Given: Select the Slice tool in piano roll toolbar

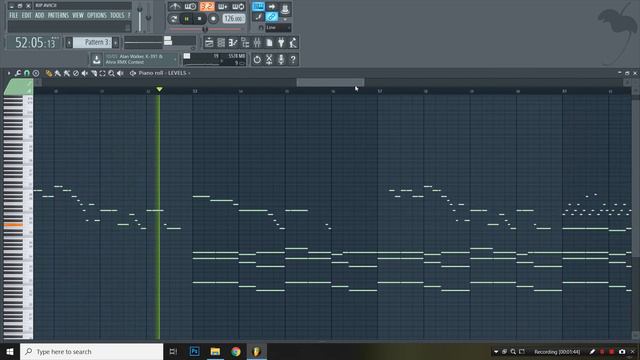Looking at the screenshot, I should click(94, 73).
